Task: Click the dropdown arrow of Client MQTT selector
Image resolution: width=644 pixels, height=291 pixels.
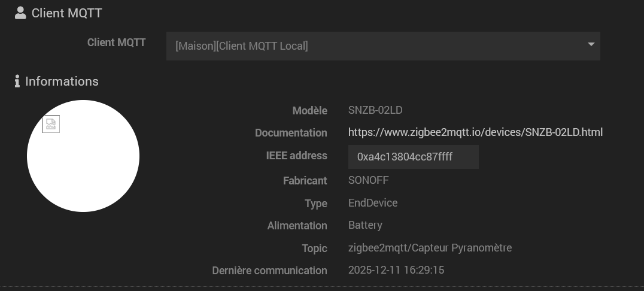Action: (x=591, y=45)
